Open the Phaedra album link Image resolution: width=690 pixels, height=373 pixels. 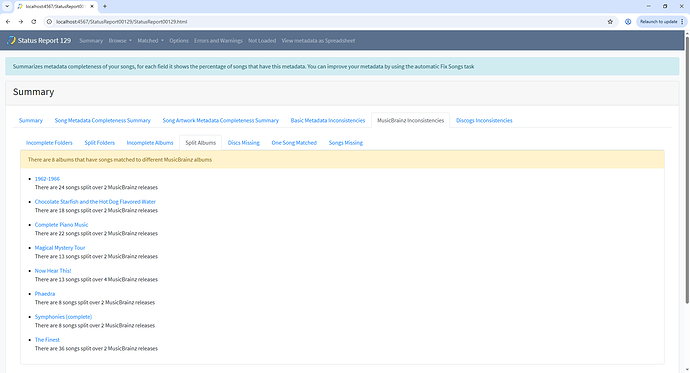pyautogui.click(x=45, y=294)
